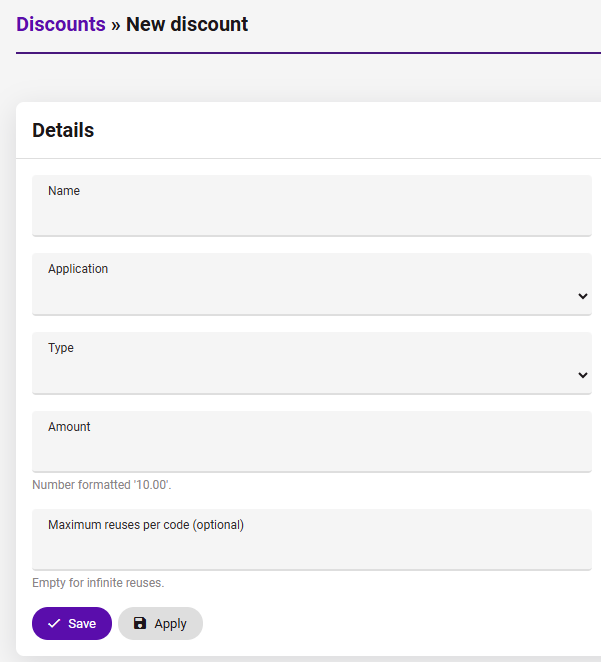
Task: Open the Application select box
Action: tap(312, 284)
